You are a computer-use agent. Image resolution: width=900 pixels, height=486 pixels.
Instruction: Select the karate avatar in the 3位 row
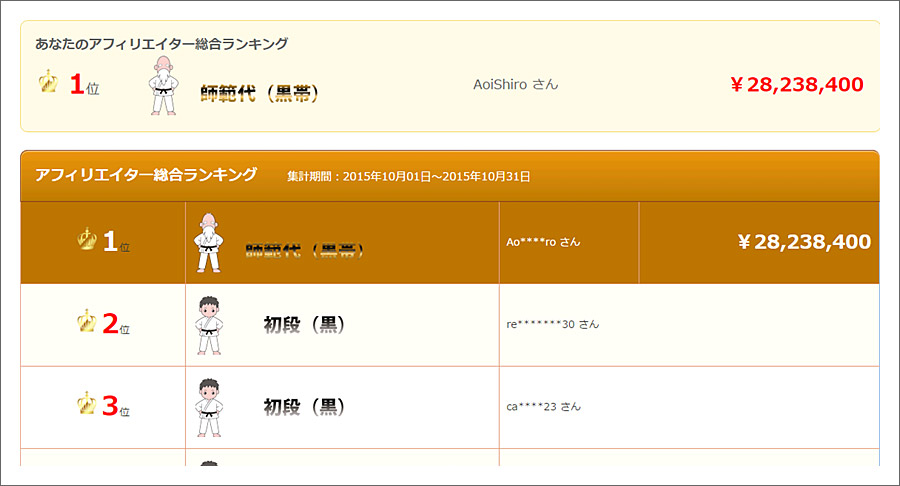point(208,407)
